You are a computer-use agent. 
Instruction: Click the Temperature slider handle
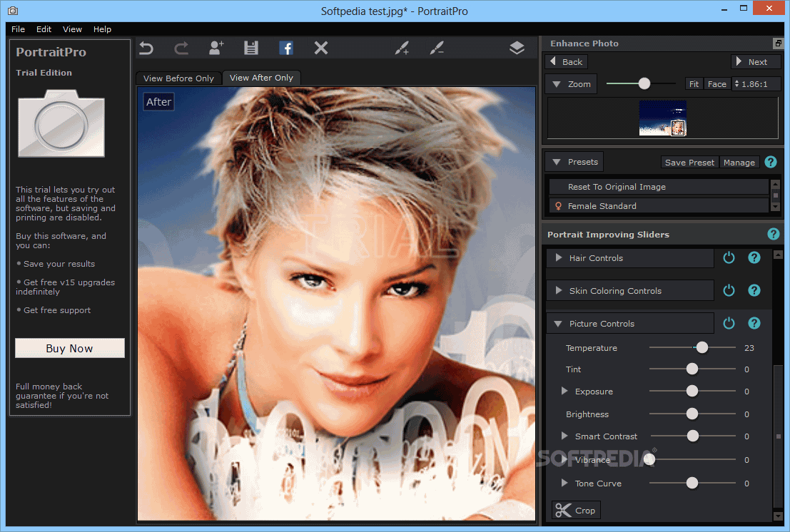pos(702,347)
